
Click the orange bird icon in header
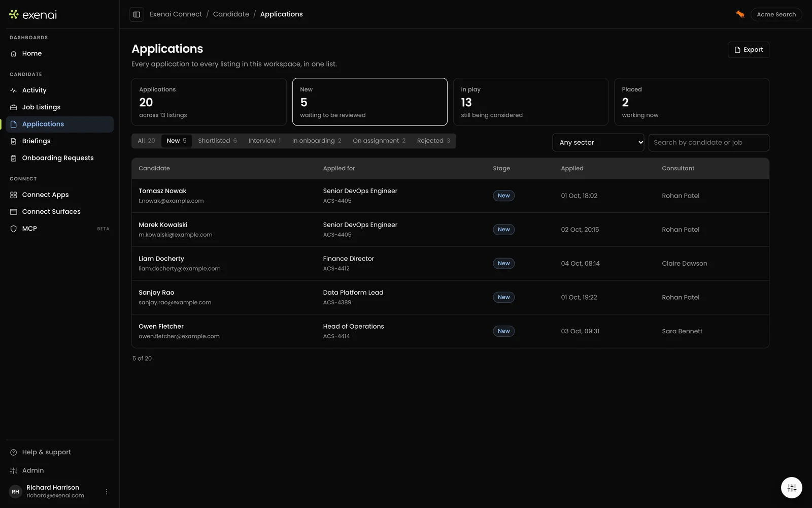coord(740,14)
